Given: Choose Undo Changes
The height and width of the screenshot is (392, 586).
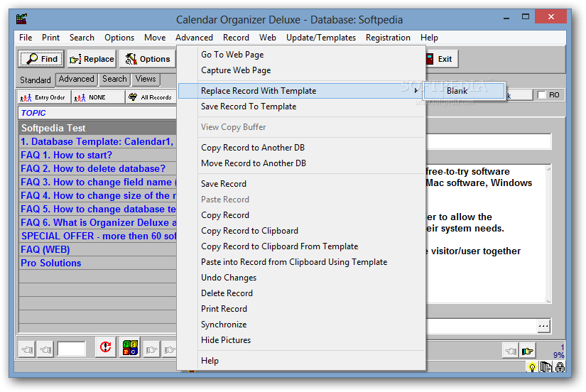Looking at the screenshot, I should (301, 278).
